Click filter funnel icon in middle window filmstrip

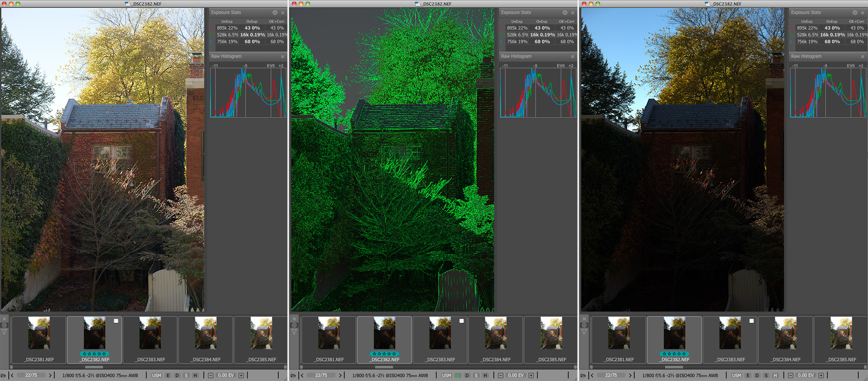[294, 332]
